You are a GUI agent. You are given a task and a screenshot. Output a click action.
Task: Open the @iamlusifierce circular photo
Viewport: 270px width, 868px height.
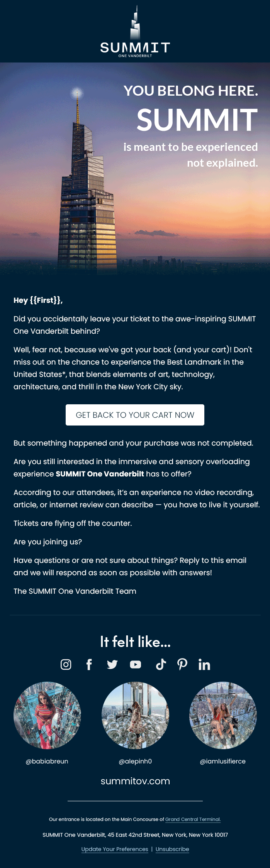(223, 715)
